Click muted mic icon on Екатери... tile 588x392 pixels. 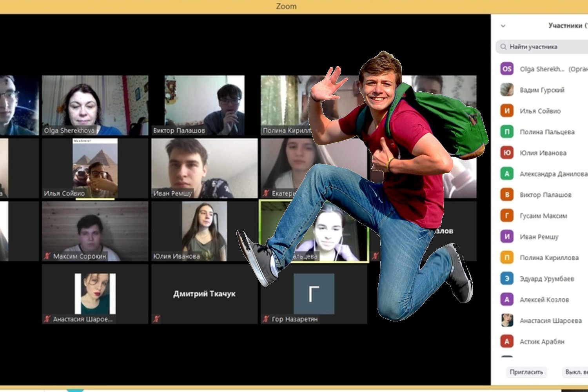point(266,193)
